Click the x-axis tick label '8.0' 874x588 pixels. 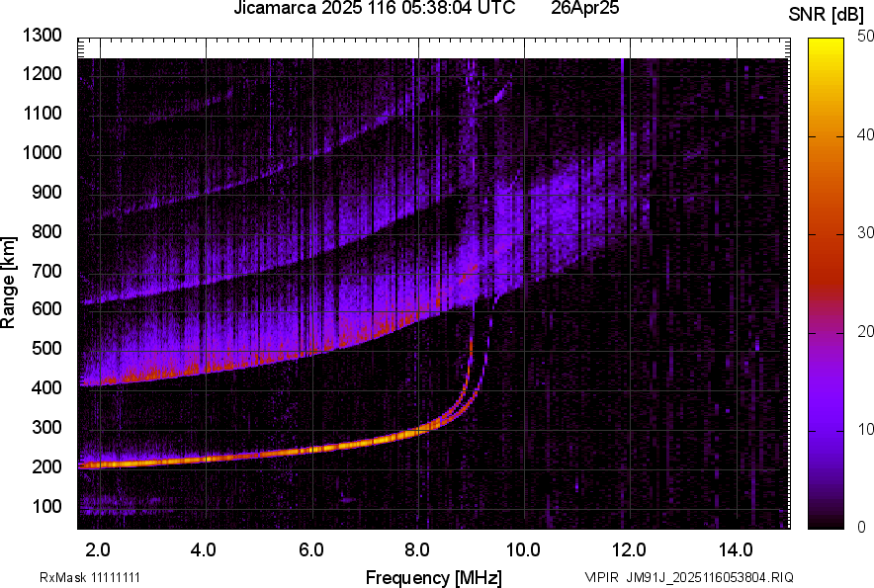pos(417,550)
